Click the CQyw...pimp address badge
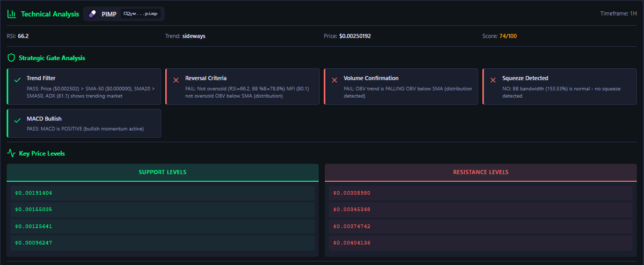The height and width of the screenshot is (265, 644). point(141,14)
